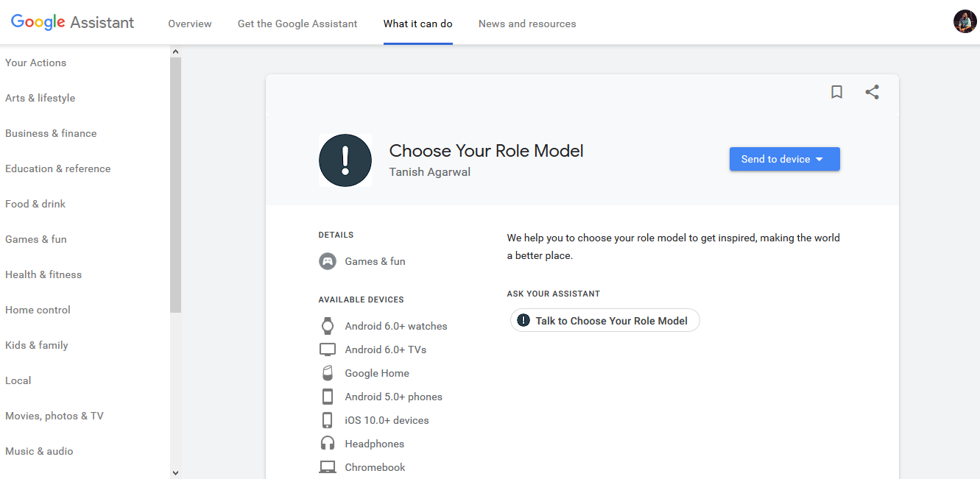This screenshot has width=980, height=479.
Task: Open Movies, photos & TV category
Action: point(54,416)
